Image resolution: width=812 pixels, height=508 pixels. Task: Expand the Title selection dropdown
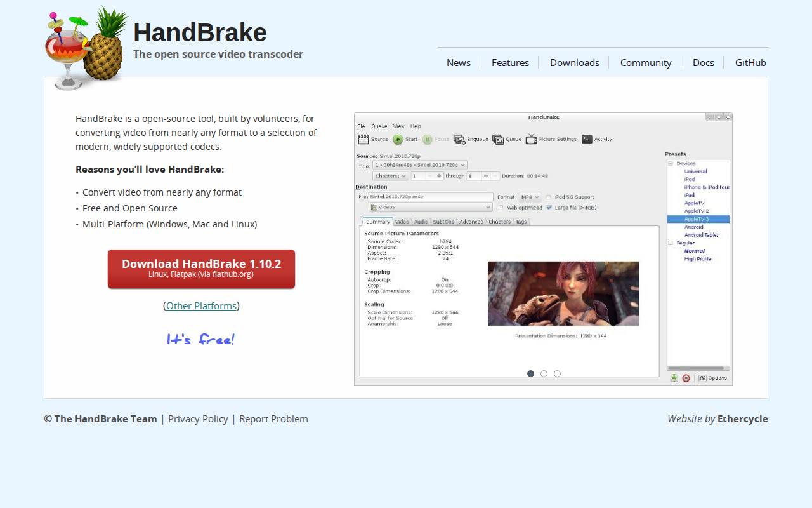point(419,165)
